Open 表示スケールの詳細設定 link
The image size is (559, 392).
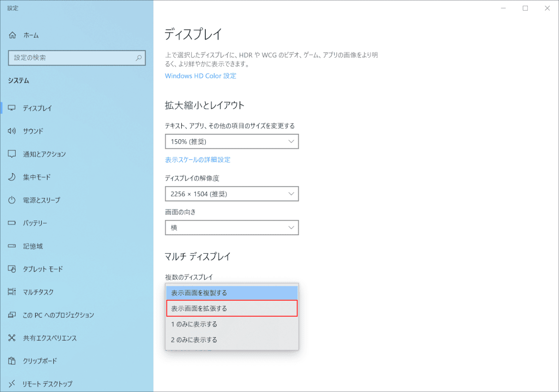(197, 160)
